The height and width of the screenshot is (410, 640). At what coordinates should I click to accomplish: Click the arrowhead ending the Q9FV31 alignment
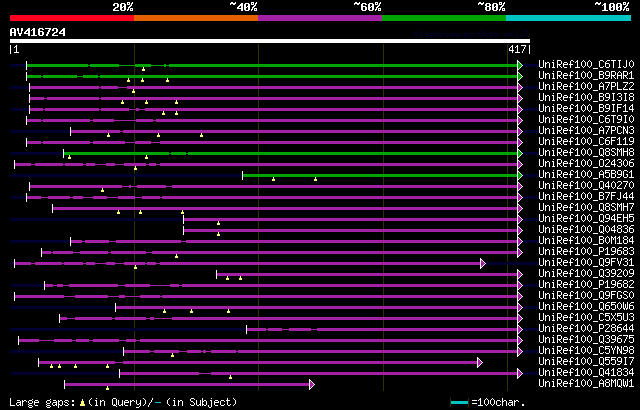pos(483,264)
